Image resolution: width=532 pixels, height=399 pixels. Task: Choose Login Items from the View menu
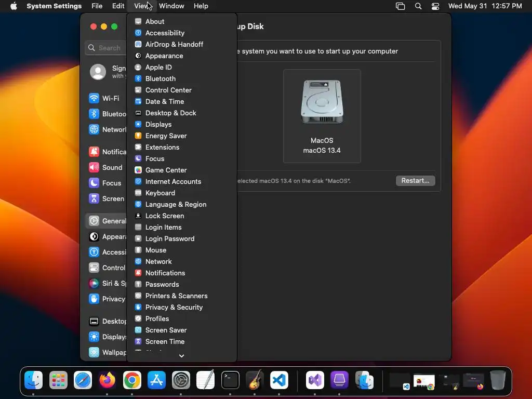click(181, 228)
